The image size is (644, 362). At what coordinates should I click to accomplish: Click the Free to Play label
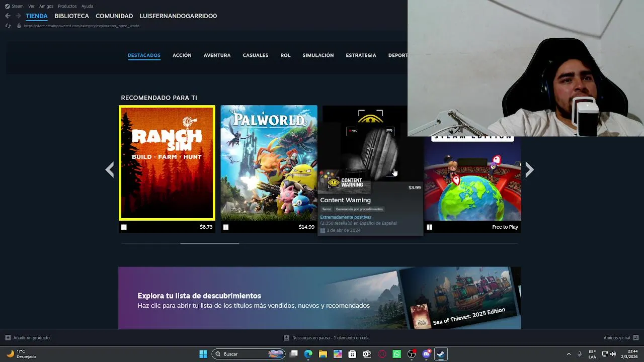pos(505,227)
